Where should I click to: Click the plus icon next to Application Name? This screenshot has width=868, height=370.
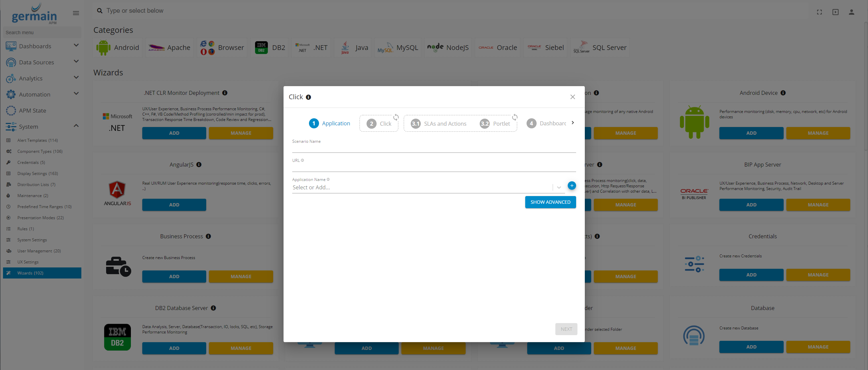point(572,186)
